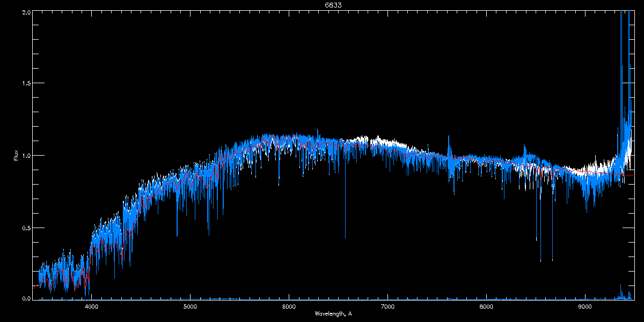Image resolution: width=644 pixels, height=322 pixels.
Task: Click the 5000 x-axis tick label
Action: 191,307
